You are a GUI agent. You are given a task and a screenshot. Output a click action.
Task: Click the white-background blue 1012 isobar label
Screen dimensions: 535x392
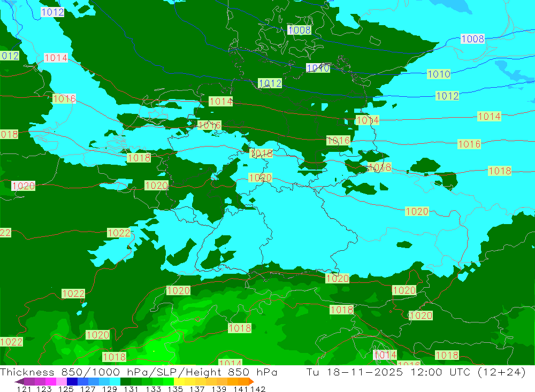click(x=52, y=12)
